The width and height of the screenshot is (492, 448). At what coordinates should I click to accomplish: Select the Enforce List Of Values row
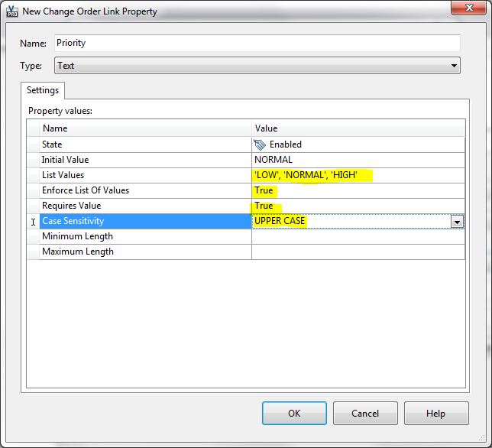click(246, 190)
